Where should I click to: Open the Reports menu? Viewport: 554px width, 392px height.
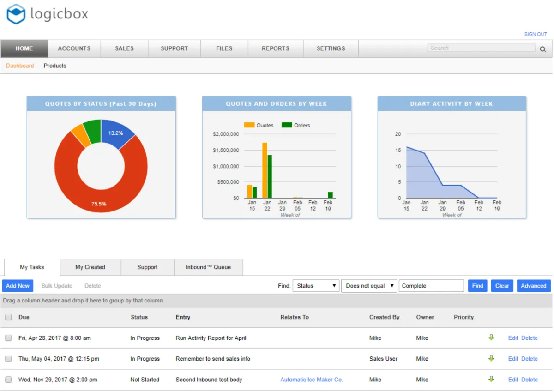pos(275,48)
